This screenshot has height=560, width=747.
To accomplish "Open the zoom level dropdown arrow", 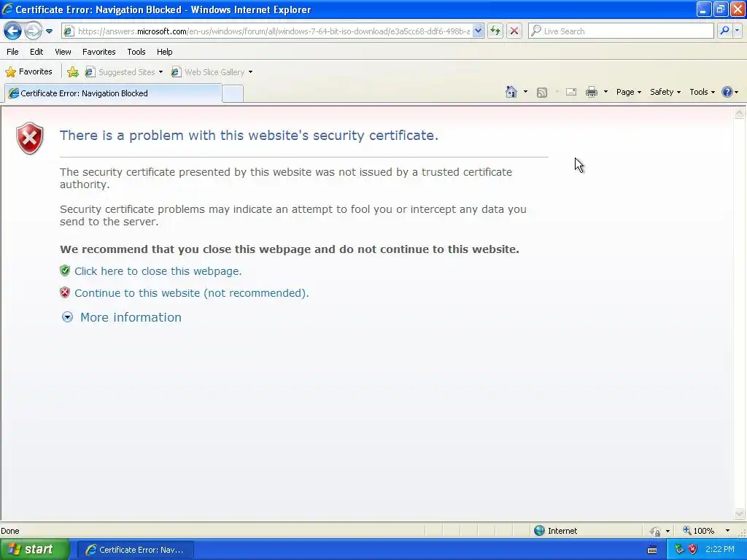I will click(727, 531).
